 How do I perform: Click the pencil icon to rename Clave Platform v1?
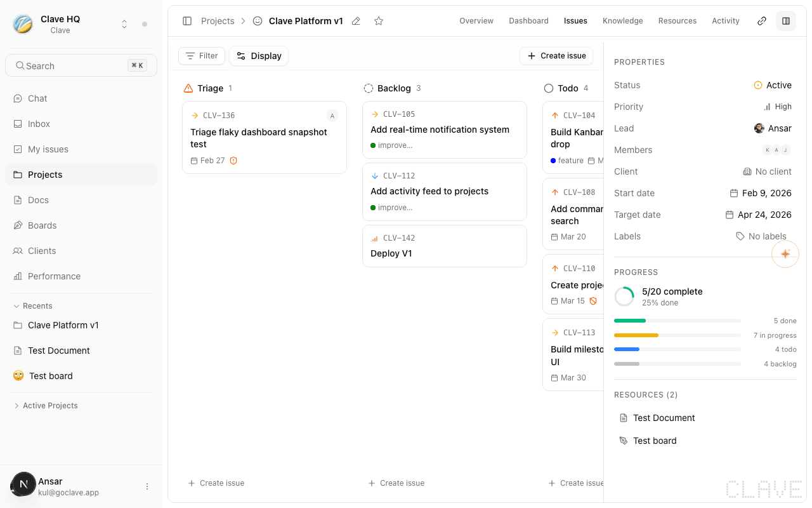pos(356,21)
